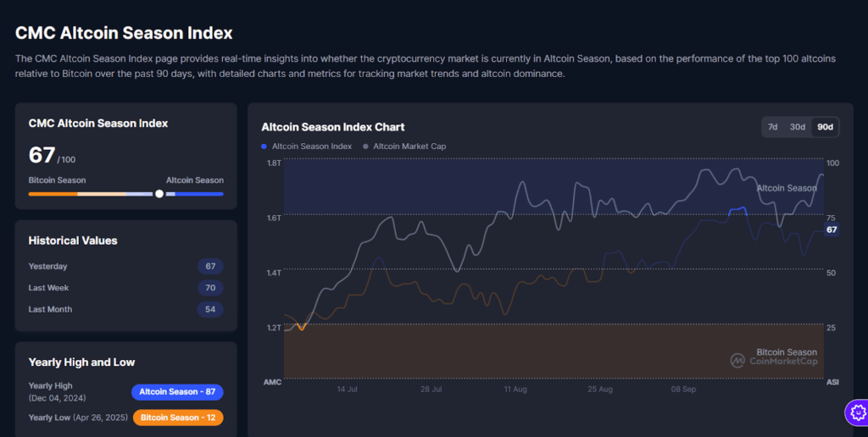Toggle the Altcoin Season Index legend series
The width and height of the screenshot is (868, 437).
306,147
